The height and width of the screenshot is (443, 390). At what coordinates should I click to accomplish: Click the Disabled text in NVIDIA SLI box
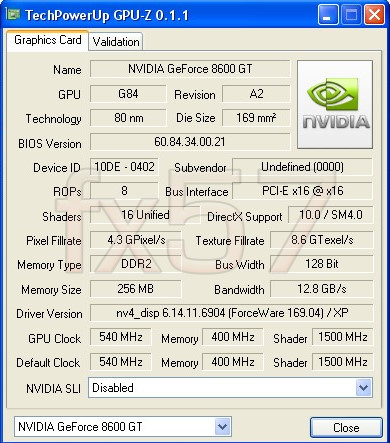pyautogui.click(x=113, y=388)
